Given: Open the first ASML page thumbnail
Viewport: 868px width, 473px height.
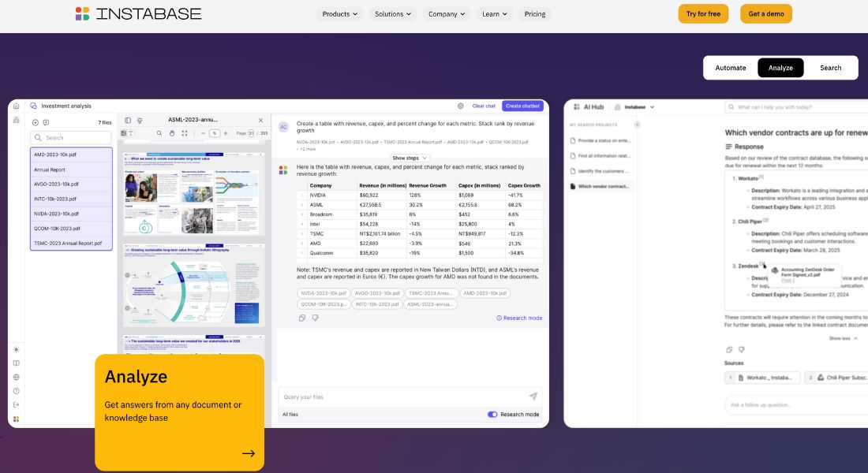Looking at the screenshot, I should click(x=194, y=194).
